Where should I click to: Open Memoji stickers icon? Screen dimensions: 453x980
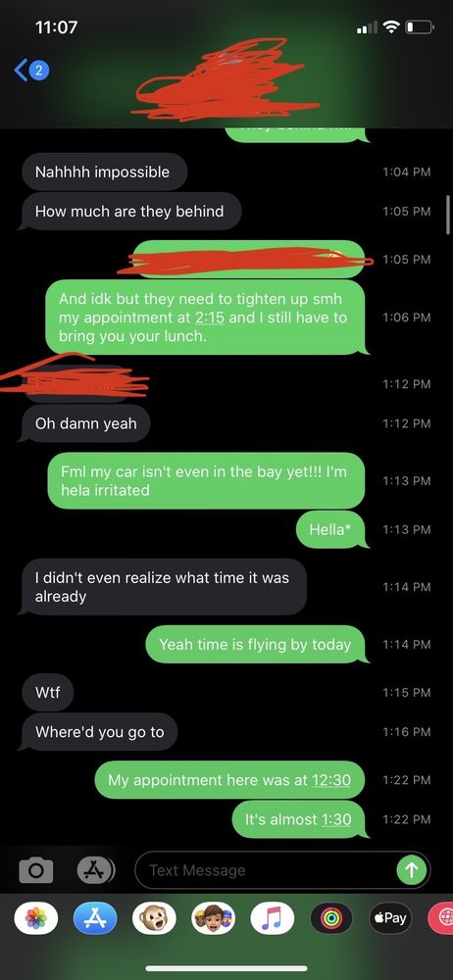(x=214, y=918)
